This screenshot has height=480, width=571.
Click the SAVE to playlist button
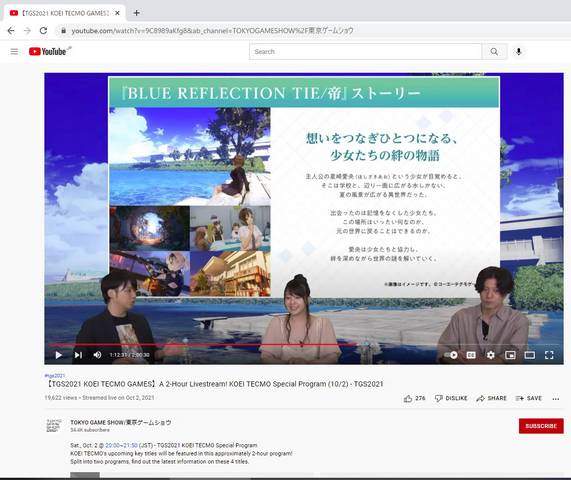pyautogui.click(x=529, y=398)
